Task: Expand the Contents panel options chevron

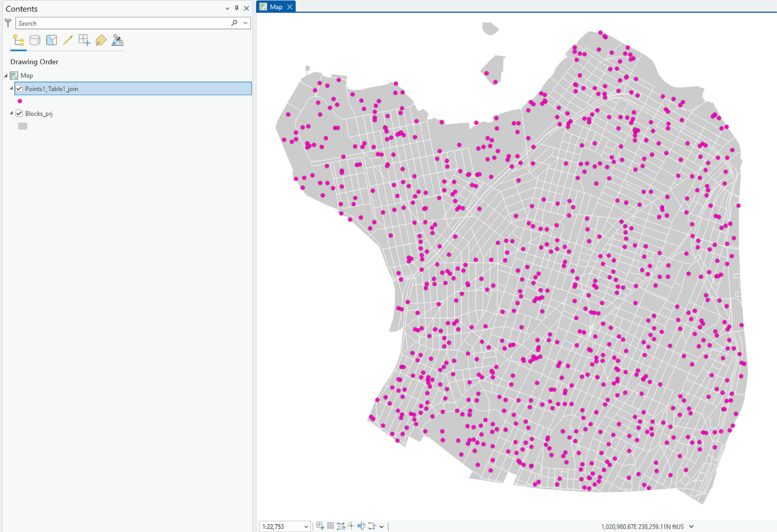Action: click(x=227, y=8)
